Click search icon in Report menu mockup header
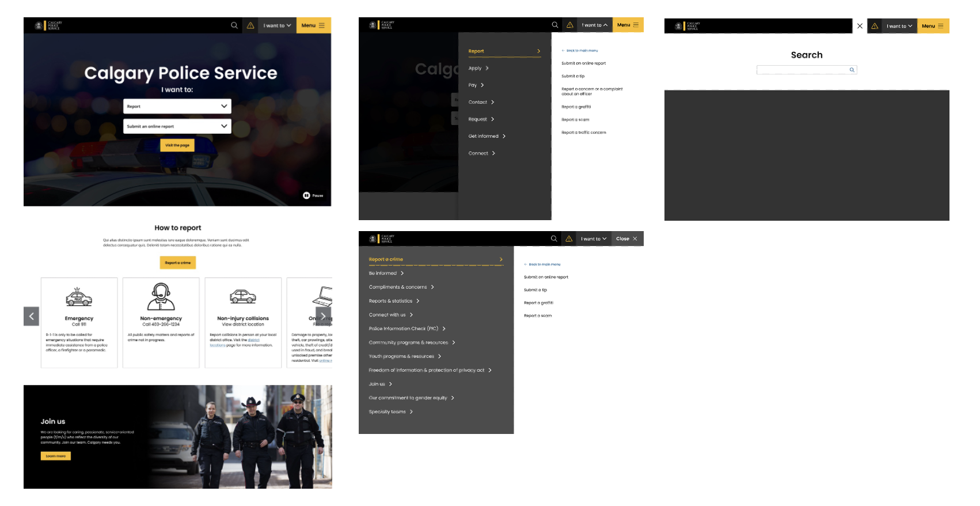The image size is (980, 506). tap(555, 25)
